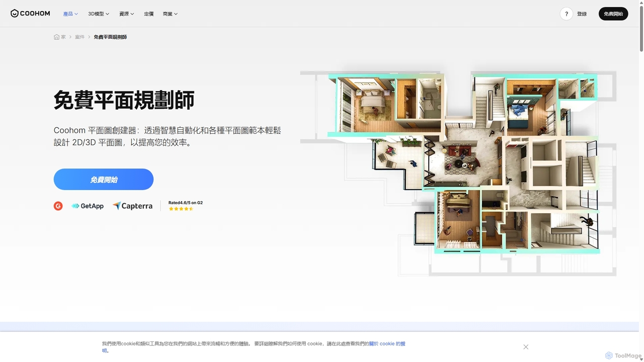Screen dimensions: 644x362
Task: Click the 免費平面規劃師 main heading
Action: click(x=124, y=101)
